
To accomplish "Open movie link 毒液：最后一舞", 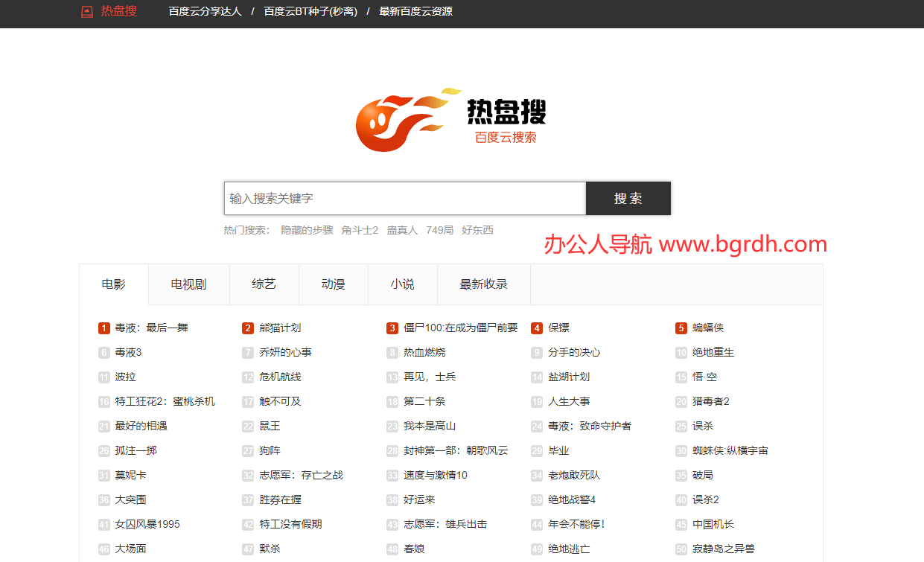I will (x=151, y=328).
